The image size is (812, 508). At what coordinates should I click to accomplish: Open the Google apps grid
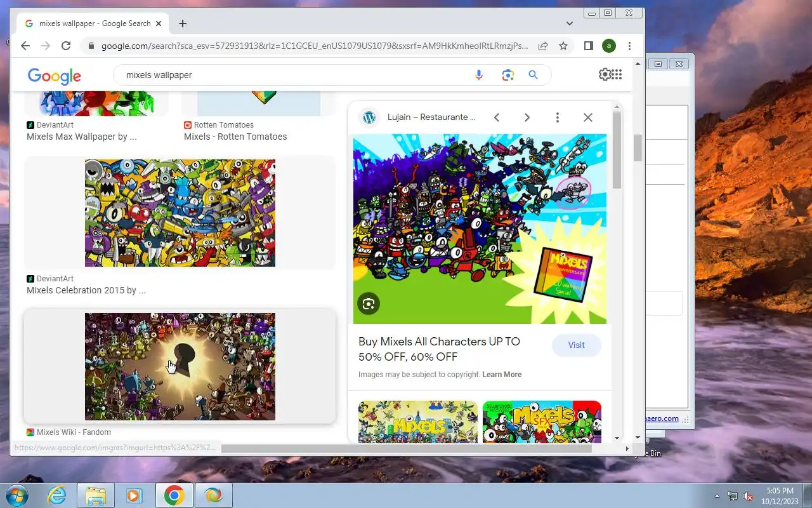(616, 74)
